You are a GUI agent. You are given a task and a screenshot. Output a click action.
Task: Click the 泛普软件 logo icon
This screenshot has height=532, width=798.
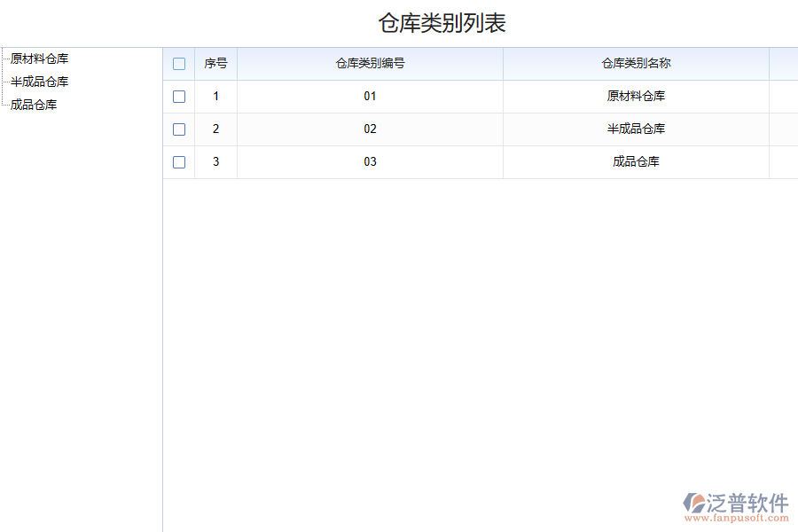point(693,503)
